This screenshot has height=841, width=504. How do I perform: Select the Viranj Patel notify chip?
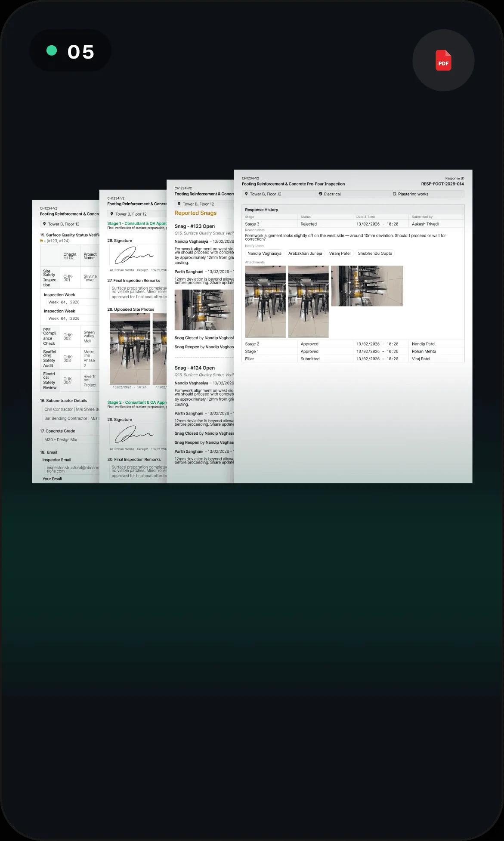[x=340, y=254]
